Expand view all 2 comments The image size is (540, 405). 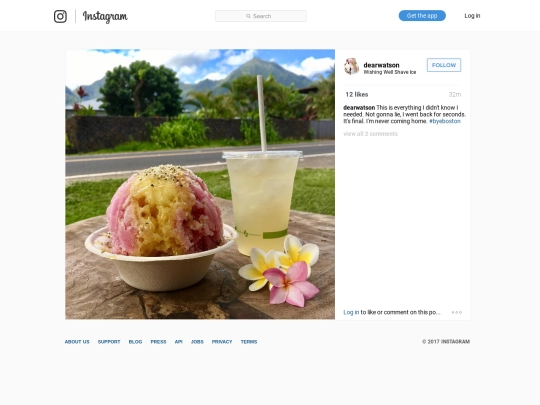[x=371, y=134]
